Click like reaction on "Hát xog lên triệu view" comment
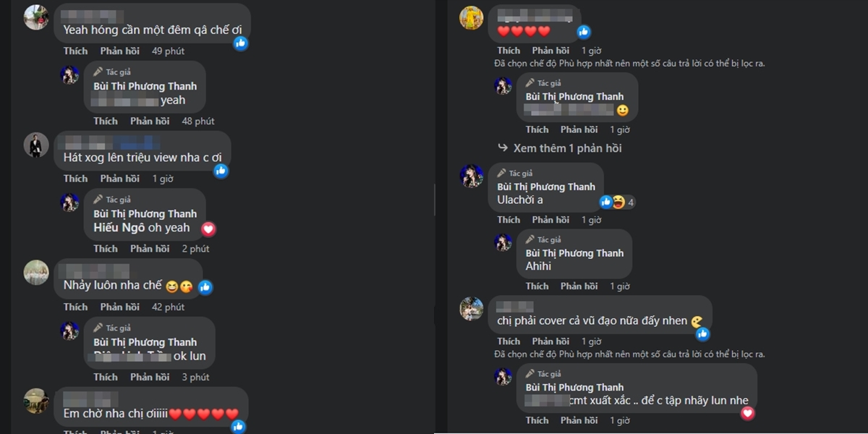868x434 pixels. point(221,171)
